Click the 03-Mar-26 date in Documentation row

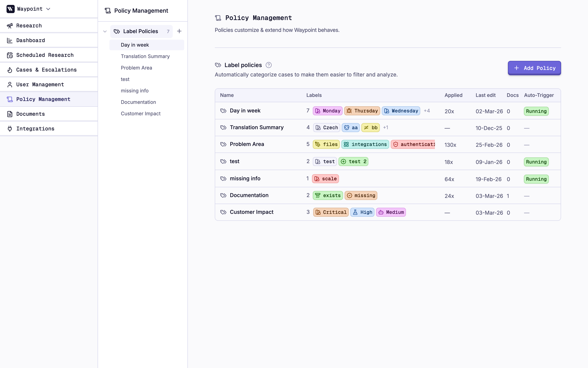click(489, 196)
